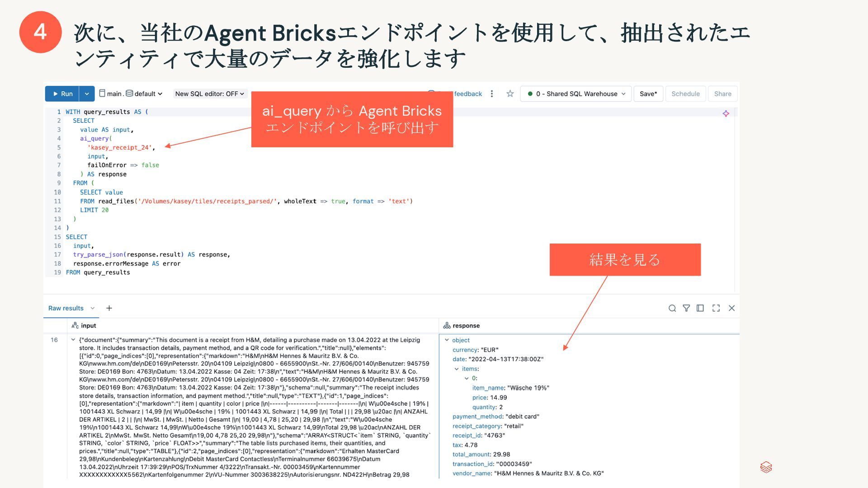Collapse the response object node
868x488 pixels.
coord(447,340)
